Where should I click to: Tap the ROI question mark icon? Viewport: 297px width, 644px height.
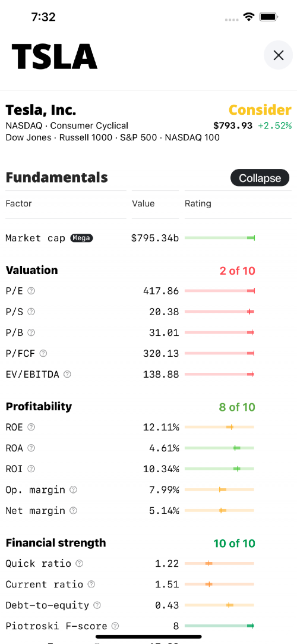(x=31, y=469)
